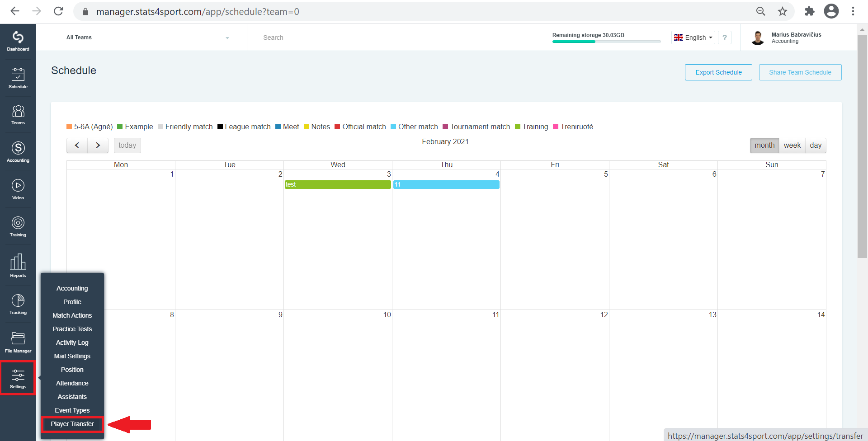Click the question mark help button

tap(725, 38)
